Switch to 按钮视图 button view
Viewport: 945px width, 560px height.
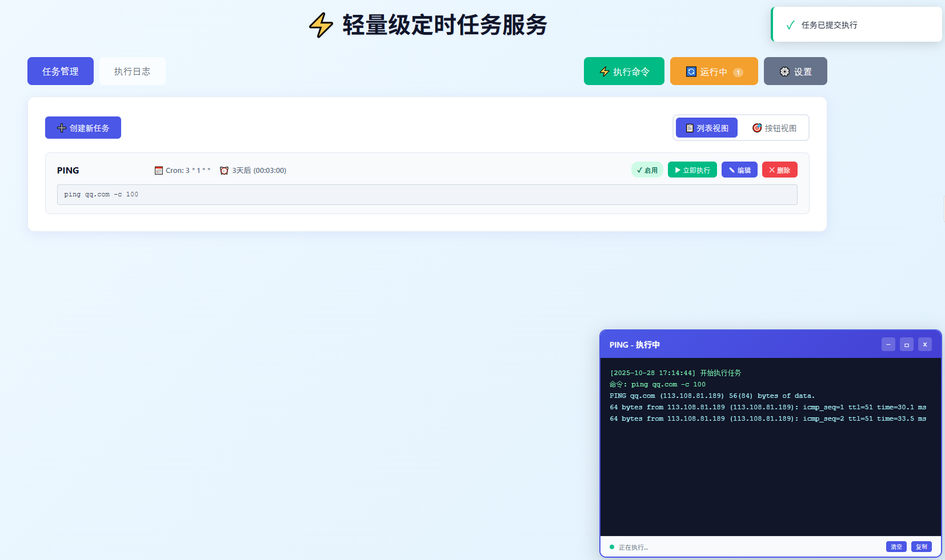pos(774,128)
